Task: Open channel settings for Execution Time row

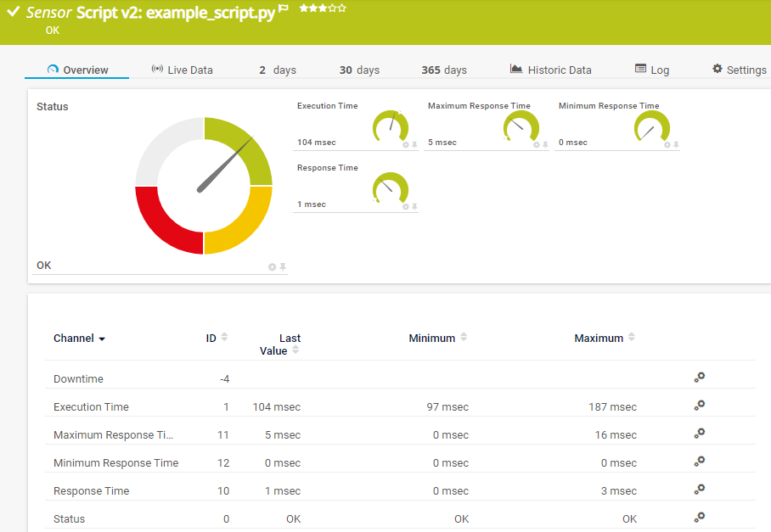Action: (x=699, y=406)
